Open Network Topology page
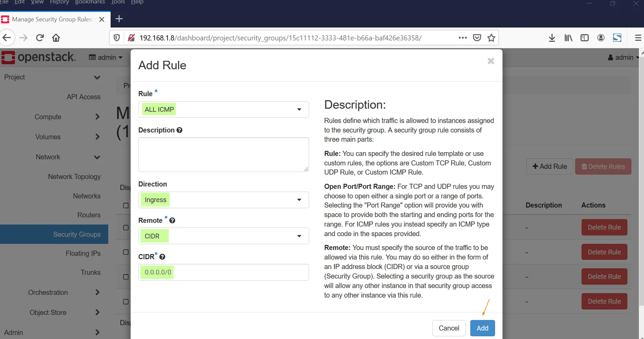This screenshot has height=339, width=644. coord(74,177)
